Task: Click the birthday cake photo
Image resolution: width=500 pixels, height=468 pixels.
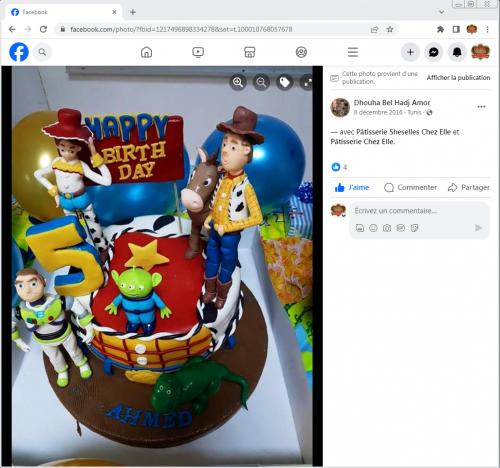Action: click(162, 266)
